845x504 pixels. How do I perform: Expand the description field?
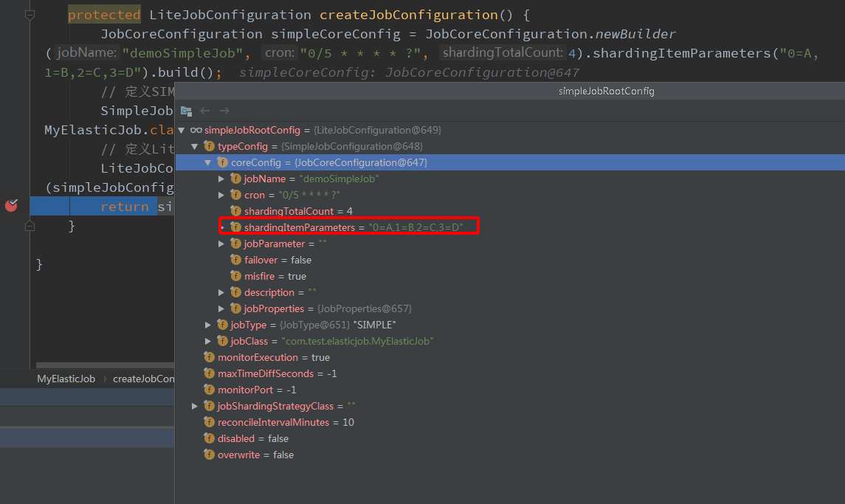tap(221, 292)
